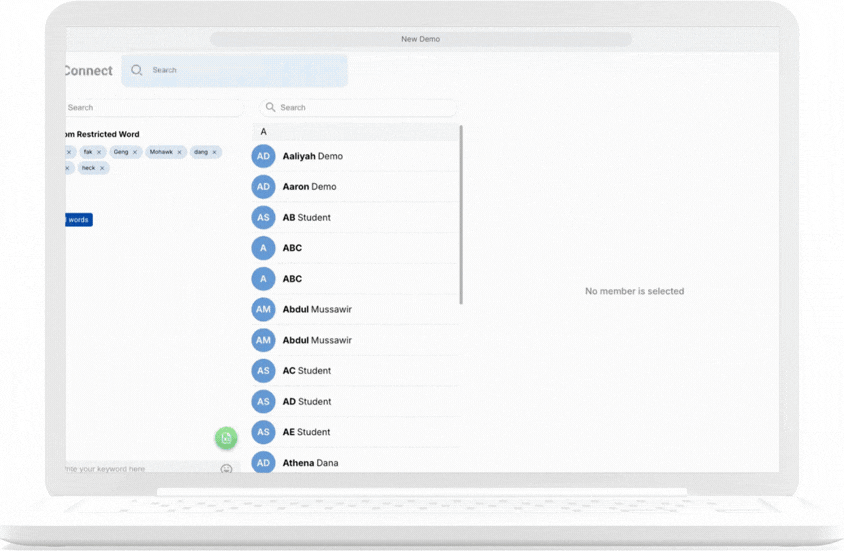Click the magnifier icon in member search

(270, 107)
